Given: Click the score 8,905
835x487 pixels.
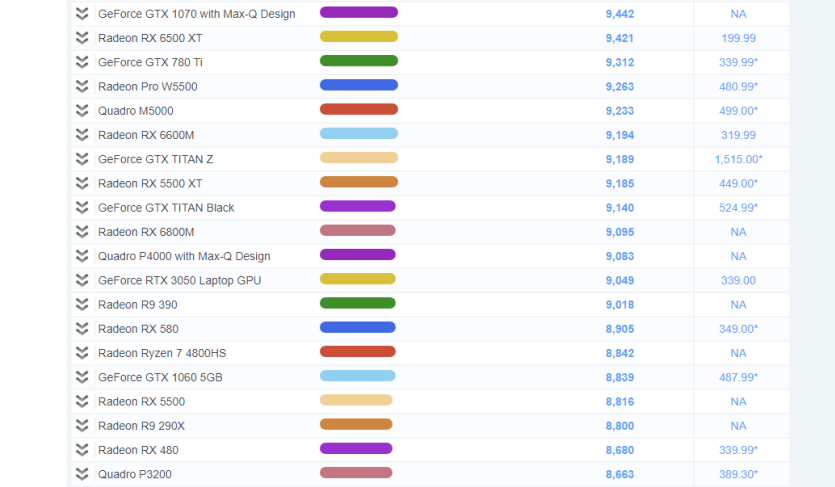Looking at the screenshot, I should click(x=620, y=328).
